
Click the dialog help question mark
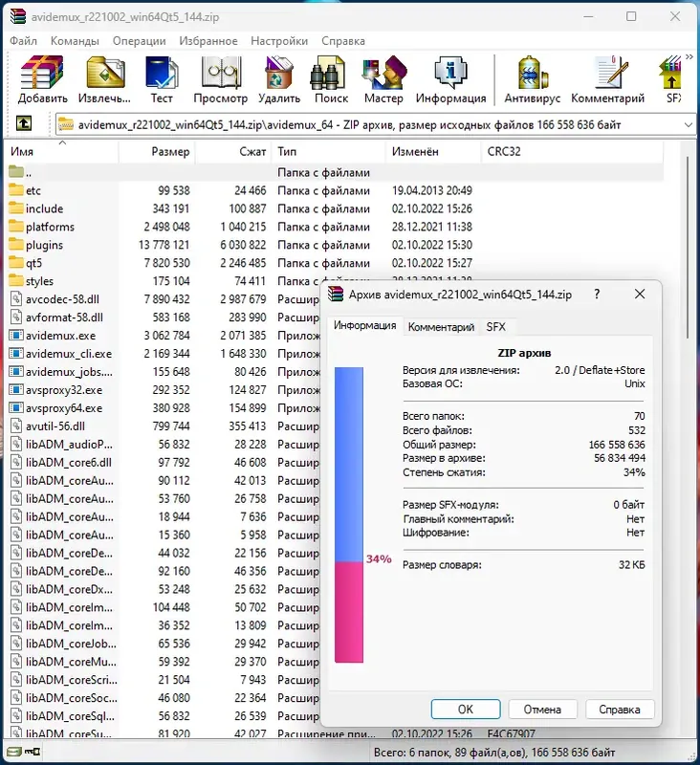point(597,295)
